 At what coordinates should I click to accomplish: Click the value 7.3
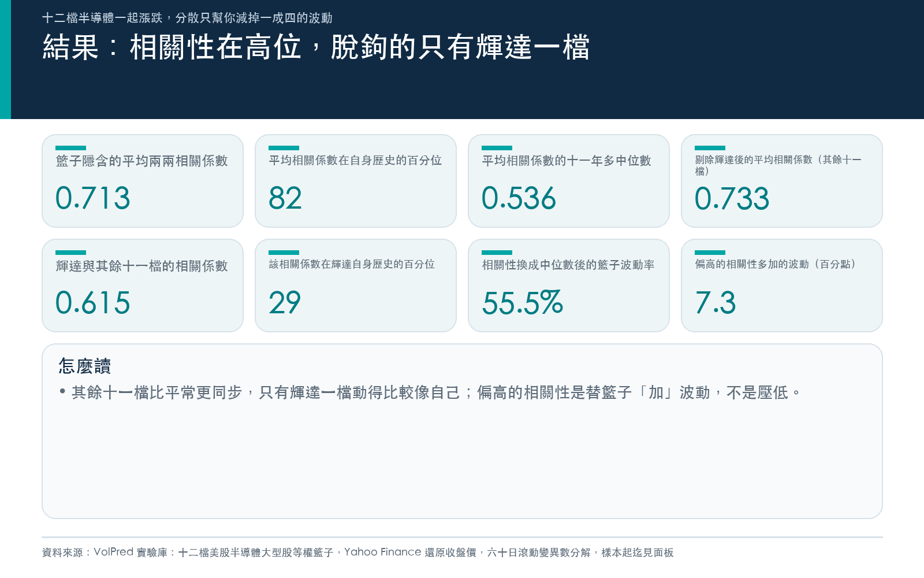click(x=716, y=303)
